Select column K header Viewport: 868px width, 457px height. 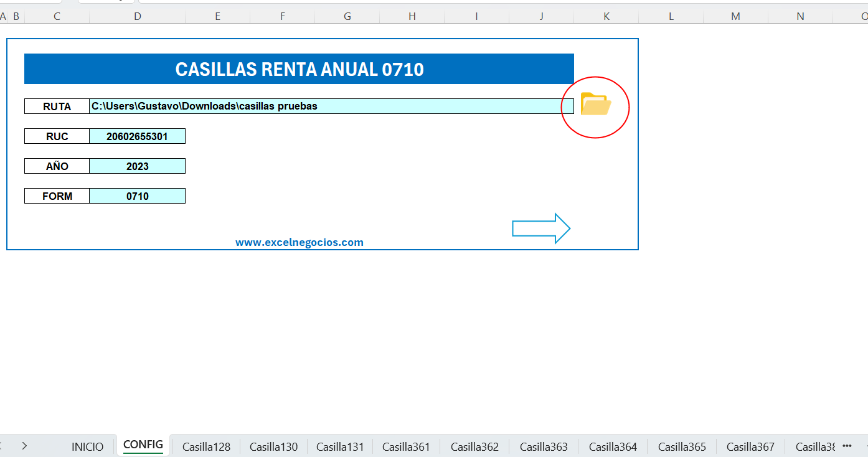(606, 16)
